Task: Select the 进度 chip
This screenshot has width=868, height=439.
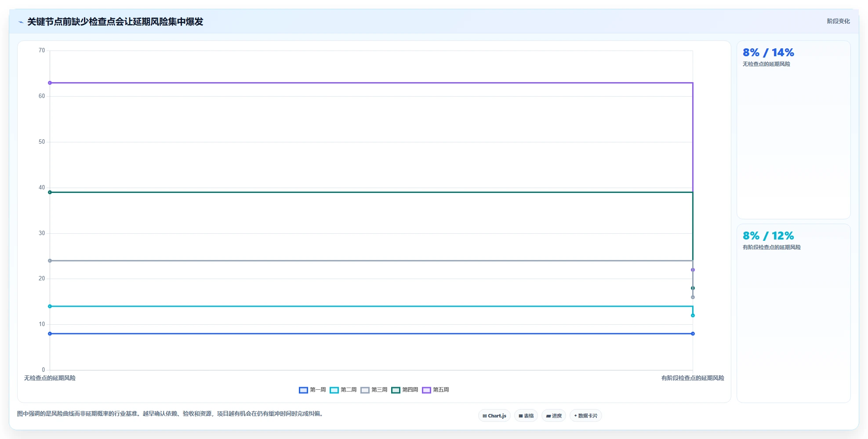Action: pos(554,416)
